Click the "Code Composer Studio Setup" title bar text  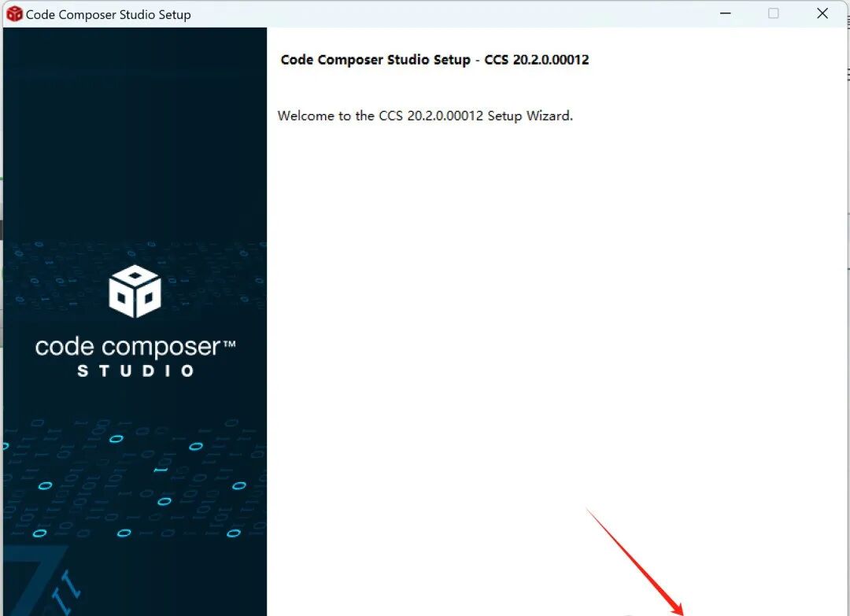pos(109,15)
